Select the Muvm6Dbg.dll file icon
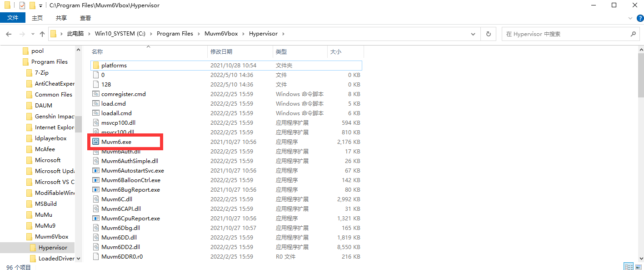This screenshot has width=644, height=270. click(x=96, y=228)
